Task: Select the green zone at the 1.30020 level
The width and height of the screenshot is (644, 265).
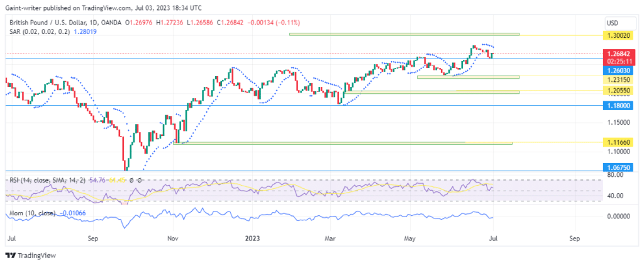Action: pyautogui.click(x=404, y=34)
